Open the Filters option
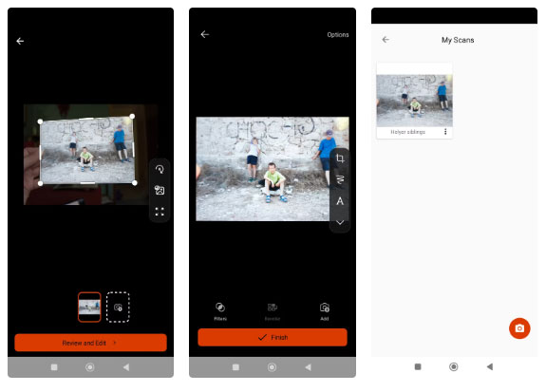546x392 pixels. coord(220,311)
